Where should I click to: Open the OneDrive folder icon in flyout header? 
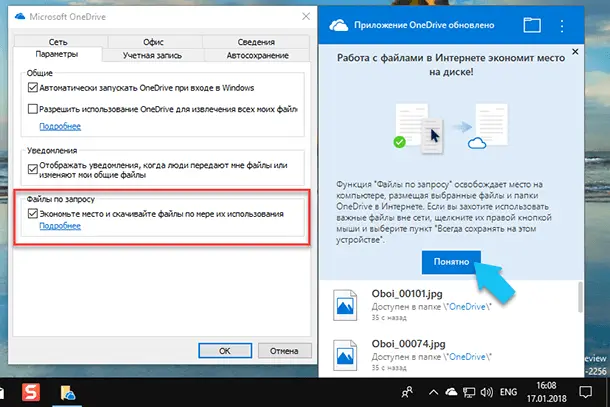click(532, 24)
